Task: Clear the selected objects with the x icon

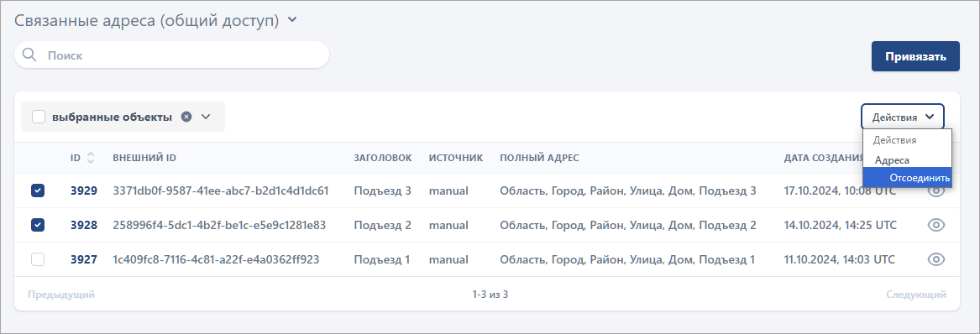Action: click(x=186, y=117)
